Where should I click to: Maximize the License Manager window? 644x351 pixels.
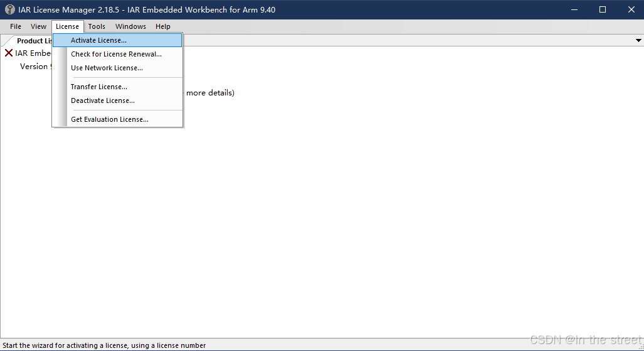coord(603,9)
